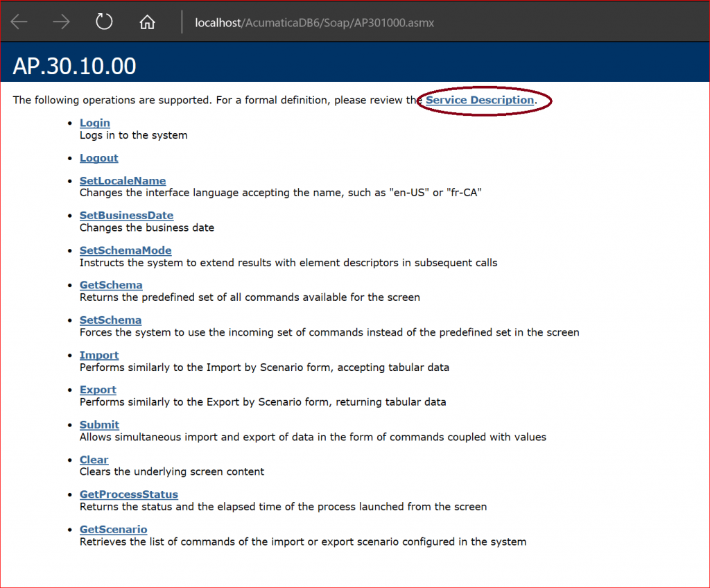This screenshot has height=588, width=710.
Task: Click the description 'Returns the status and the elapsed time'
Action: click(283, 507)
